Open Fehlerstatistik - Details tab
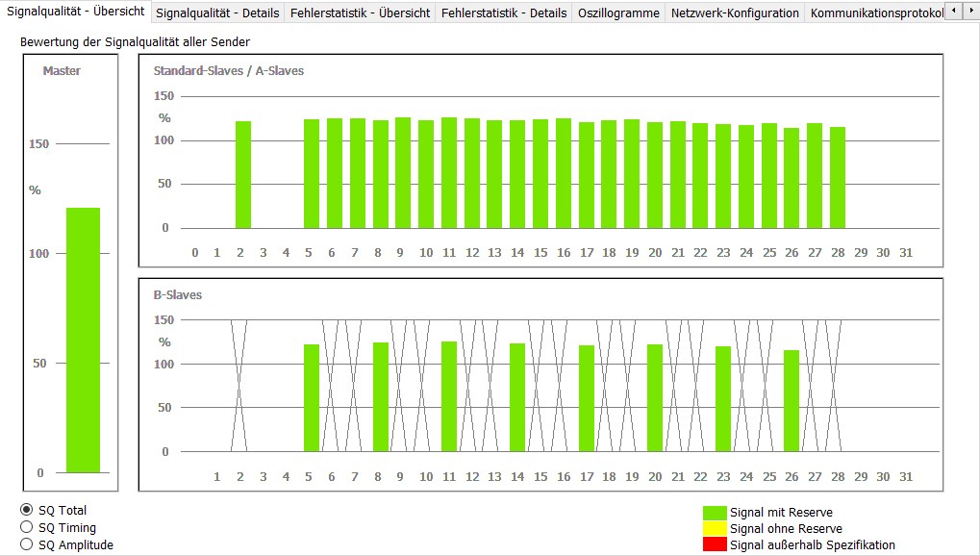The height and width of the screenshot is (556, 980). (x=503, y=13)
